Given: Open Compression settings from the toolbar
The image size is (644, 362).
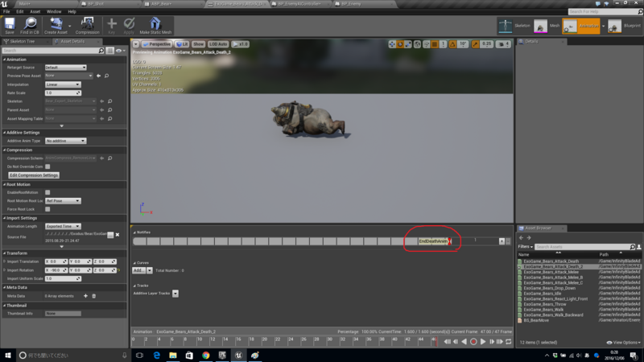Looking at the screenshot, I should click(87, 26).
